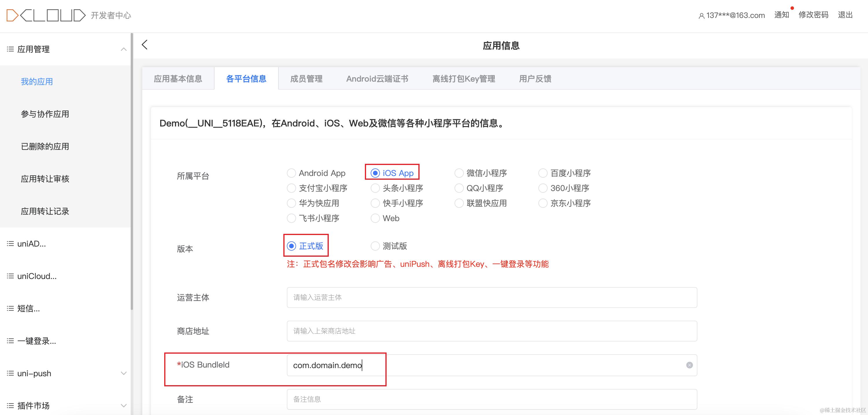This screenshot has height=415, width=868.
Task: Clear the iOS BundleId field icon
Action: point(689,365)
